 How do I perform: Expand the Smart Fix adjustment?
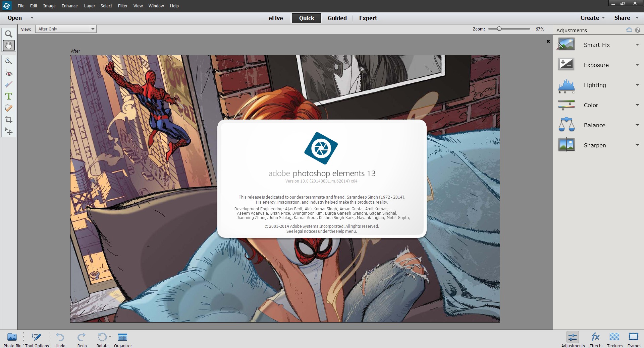point(637,45)
